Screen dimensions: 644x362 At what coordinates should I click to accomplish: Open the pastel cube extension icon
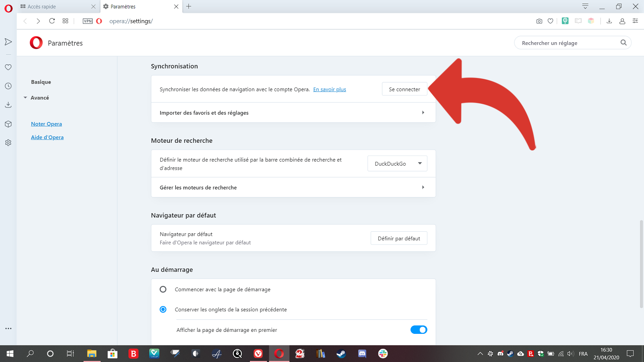591,21
